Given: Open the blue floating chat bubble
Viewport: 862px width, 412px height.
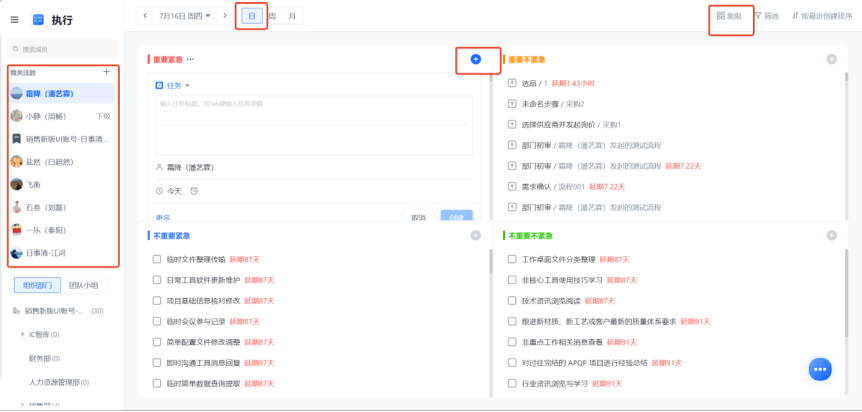Looking at the screenshot, I should coord(820,369).
